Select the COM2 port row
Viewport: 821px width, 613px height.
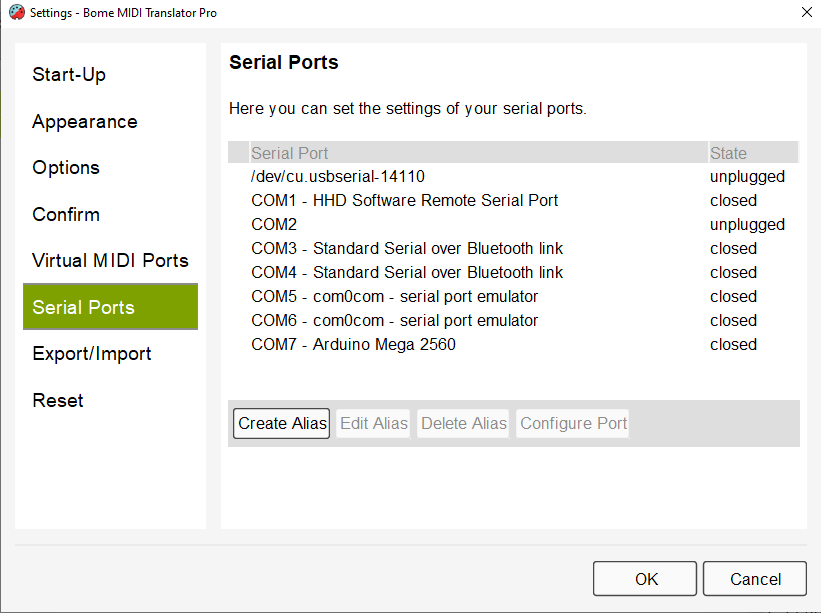513,225
